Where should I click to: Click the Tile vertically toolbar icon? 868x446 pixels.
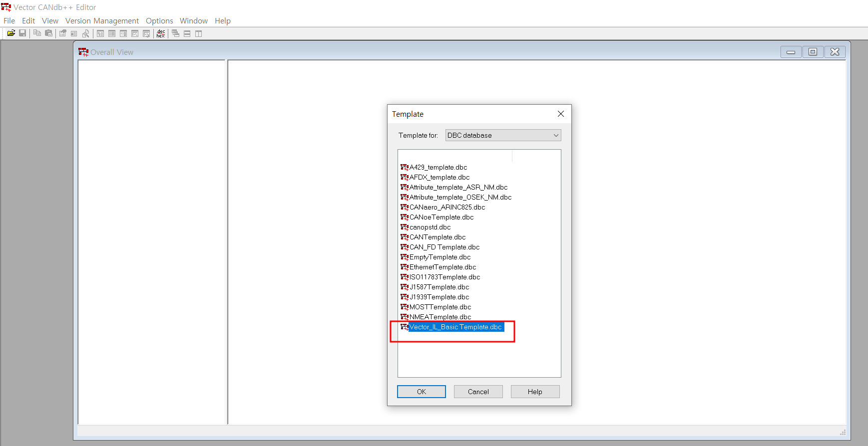[x=199, y=33]
